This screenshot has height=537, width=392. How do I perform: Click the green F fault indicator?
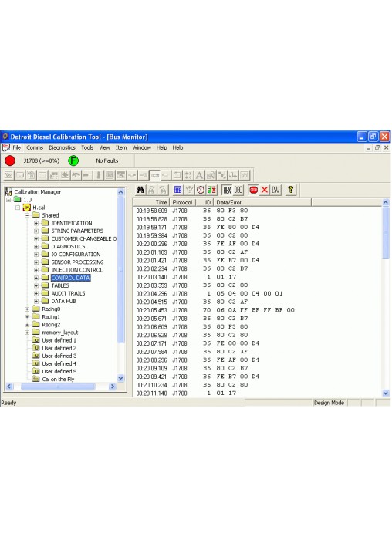point(73,160)
